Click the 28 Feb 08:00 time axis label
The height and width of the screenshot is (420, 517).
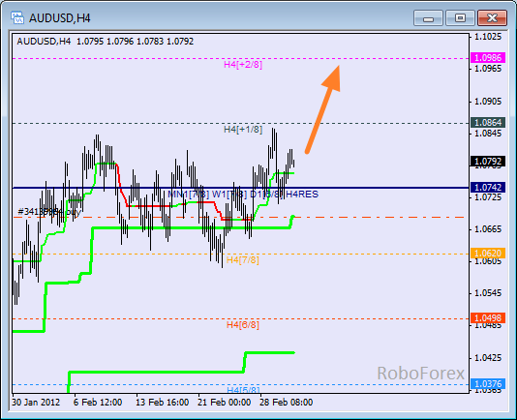[286, 403]
